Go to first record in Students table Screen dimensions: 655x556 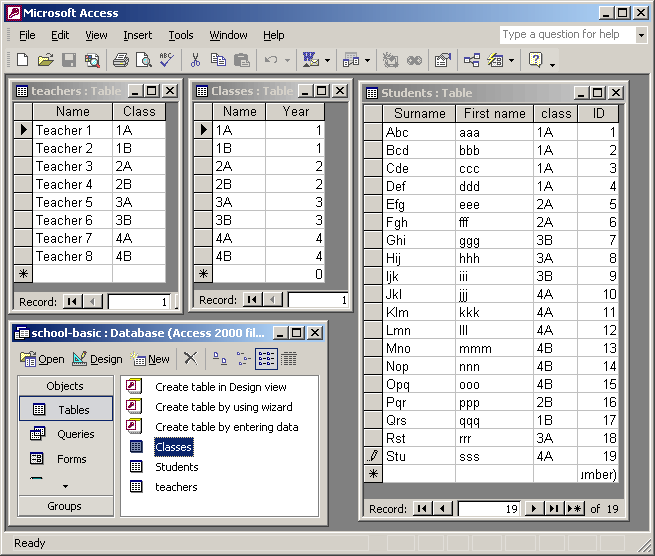(422, 508)
